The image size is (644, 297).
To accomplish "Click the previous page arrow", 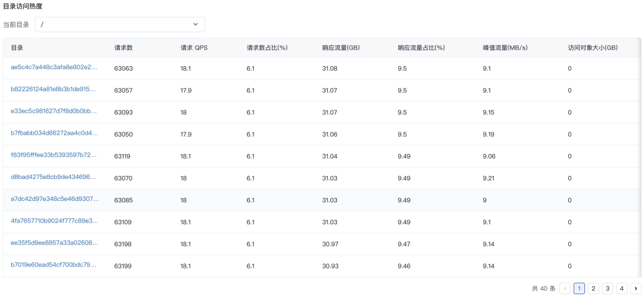I will 565,289.
